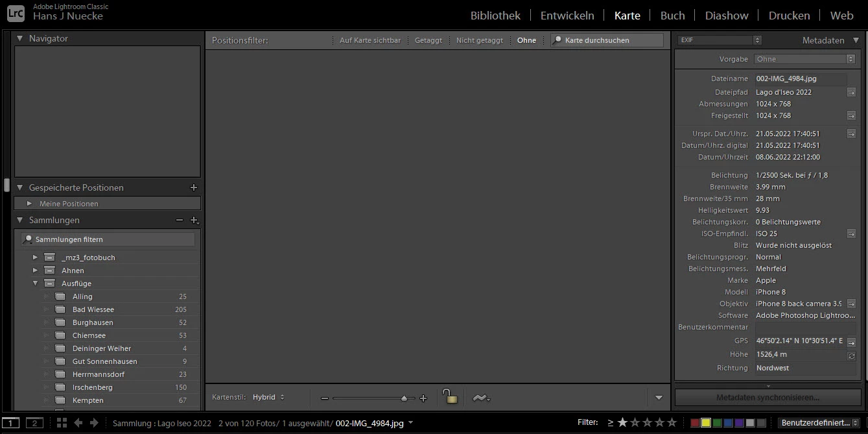
Task: Go back with filmstrip left arrow
Action: 78,423
